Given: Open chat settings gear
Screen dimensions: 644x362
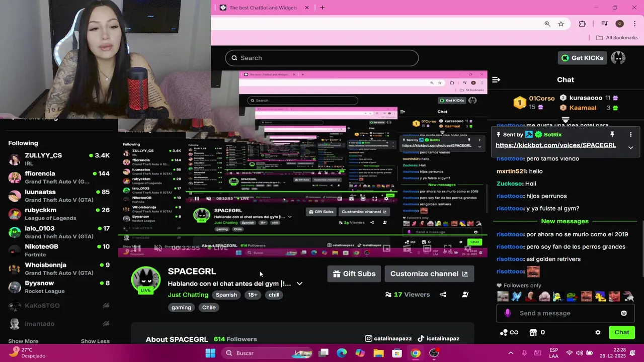Looking at the screenshot, I should [x=598, y=332].
